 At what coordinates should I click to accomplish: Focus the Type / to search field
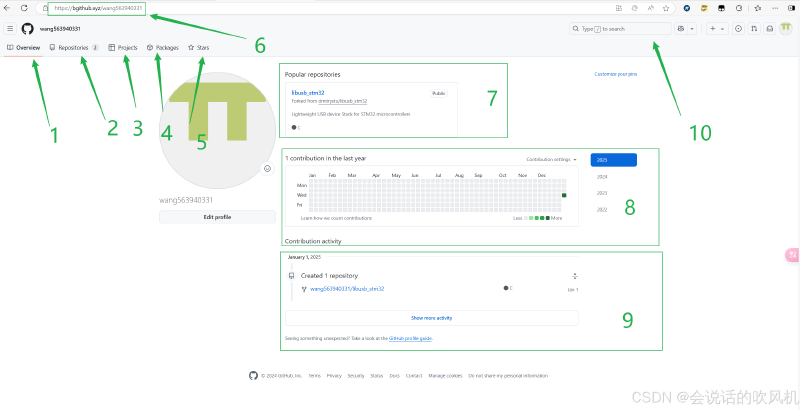coord(620,29)
